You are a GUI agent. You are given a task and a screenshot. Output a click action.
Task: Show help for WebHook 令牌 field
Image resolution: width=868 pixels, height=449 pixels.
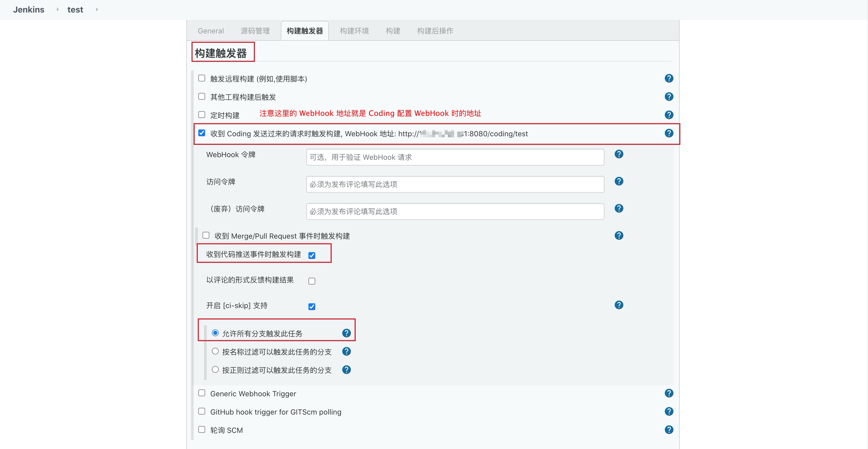[x=619, y=154]
